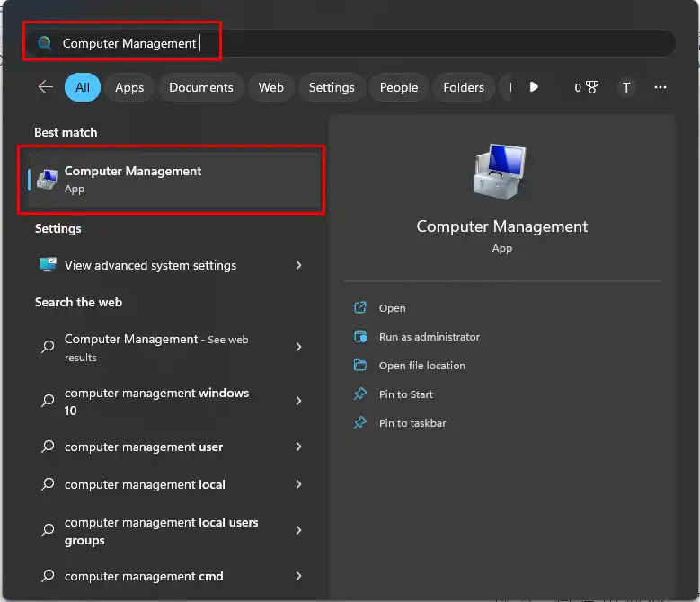Select the All filter tab
700x602 pixels.
83,87
